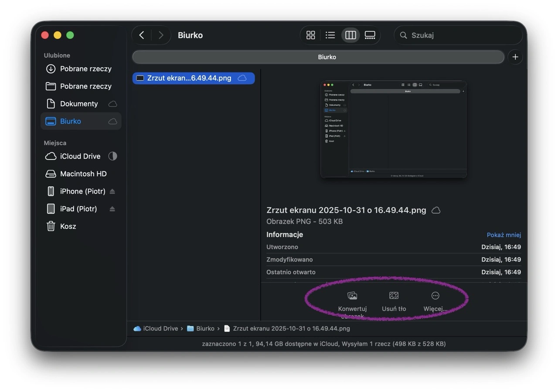The width and height of the screenshot is (558, 392).
Task: Eject iPad (Piotr) from the sidebar
Action: click(x=112, y=208)
